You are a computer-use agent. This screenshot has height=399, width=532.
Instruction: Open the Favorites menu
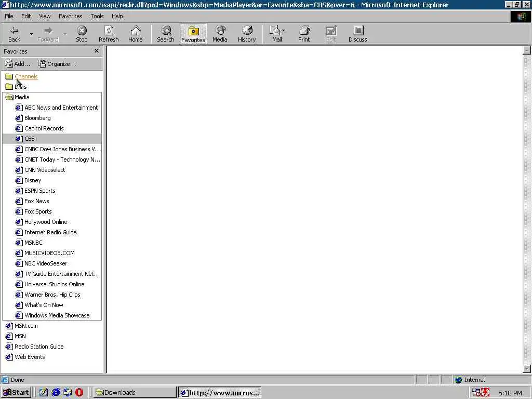point(70,16)
